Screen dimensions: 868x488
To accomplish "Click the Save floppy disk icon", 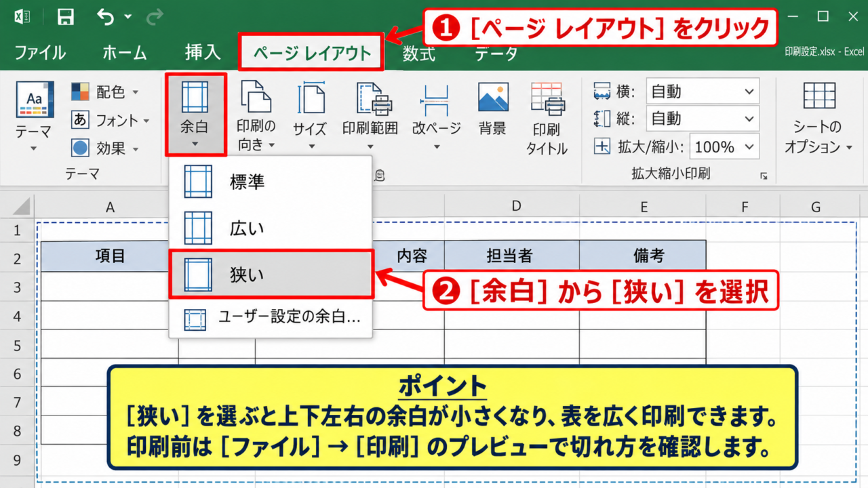I will click(x=66, y=17).
